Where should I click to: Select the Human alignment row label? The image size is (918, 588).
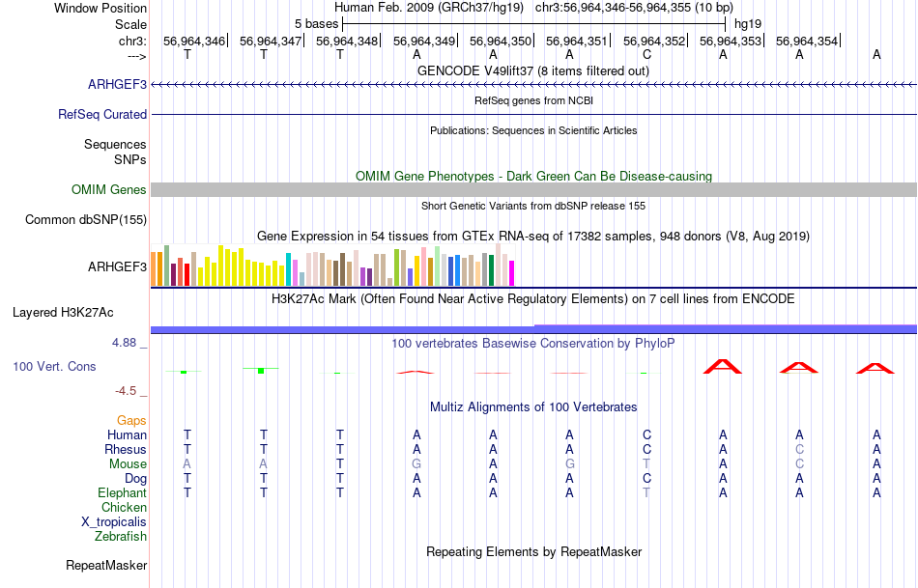point(127,434)
